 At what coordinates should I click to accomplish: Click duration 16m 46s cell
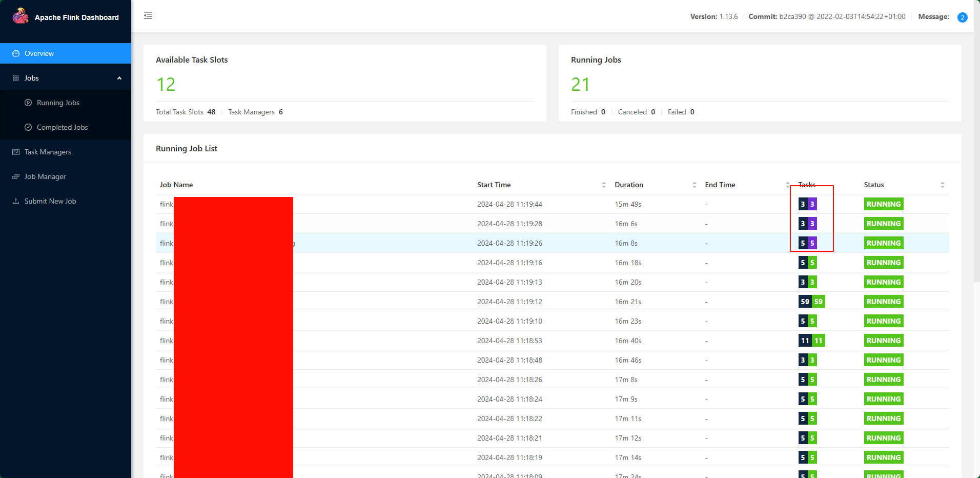coord(628,360)
